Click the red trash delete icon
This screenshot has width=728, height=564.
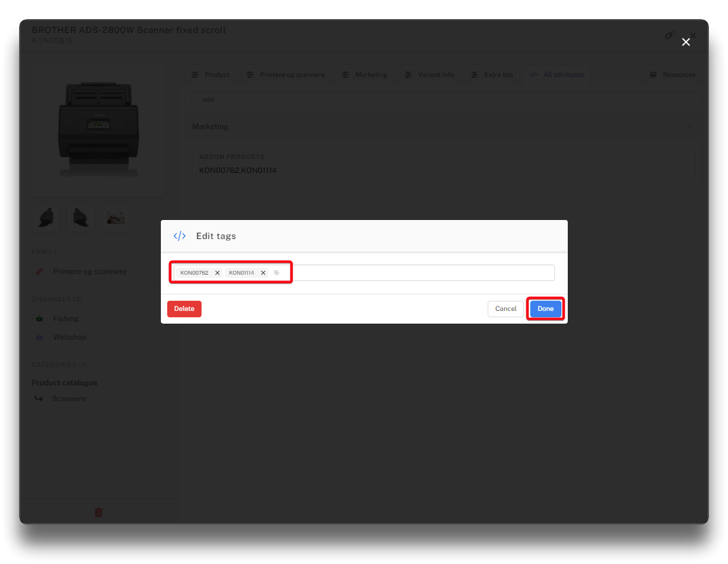click(x=99, y=512)
